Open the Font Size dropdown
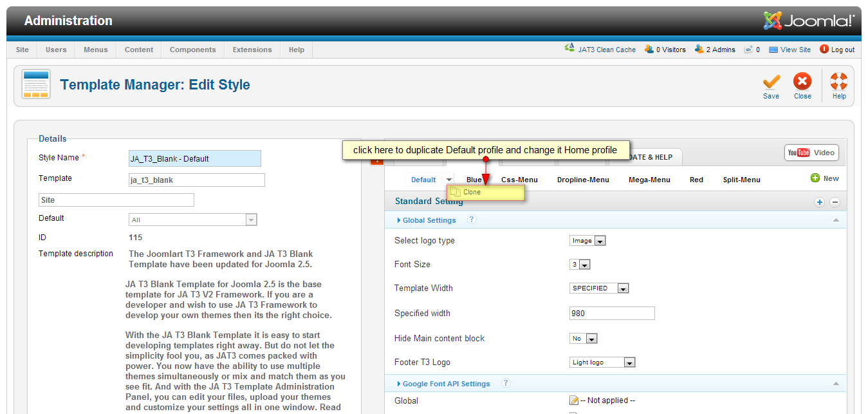The height and width of the screenshot is (414, 868). [580, 265]
